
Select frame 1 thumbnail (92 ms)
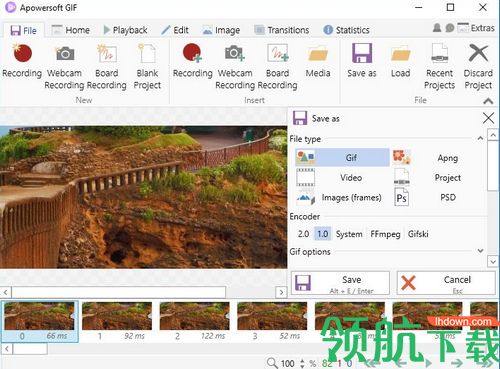117,321
